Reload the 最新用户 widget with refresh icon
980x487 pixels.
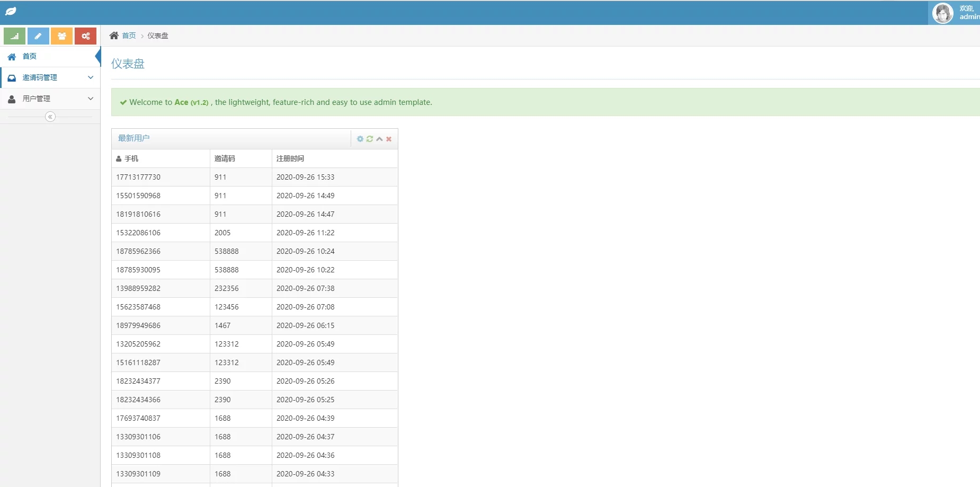pos(370,139)
